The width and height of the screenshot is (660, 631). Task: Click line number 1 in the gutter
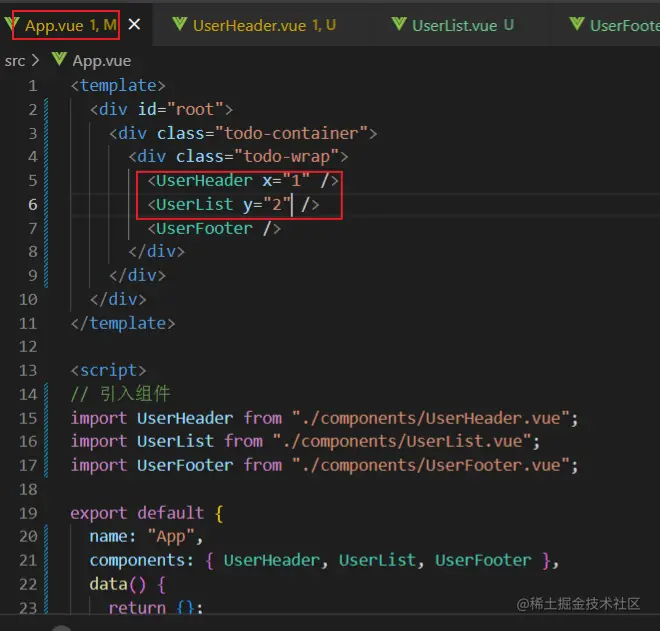[33, 86]
